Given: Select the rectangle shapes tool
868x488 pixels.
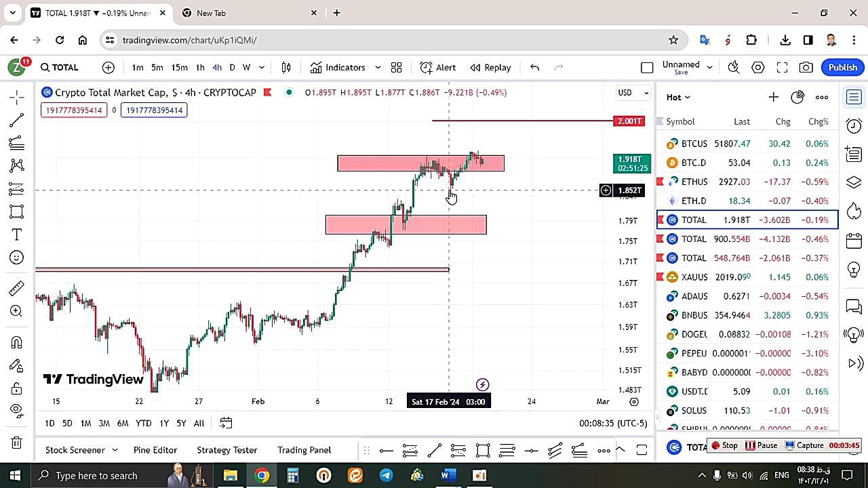Looking at the screenshot, I should point(17,211).
